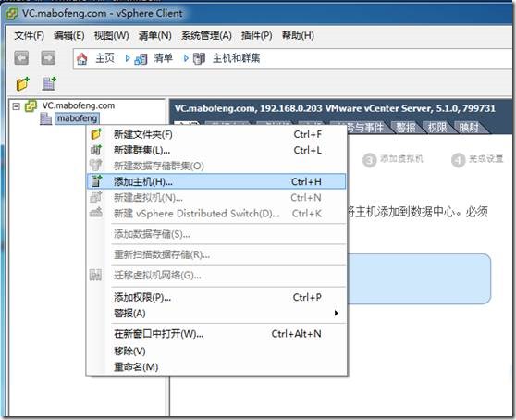
Task: Open the 视图(W) menu
Action: pos(111,35)
